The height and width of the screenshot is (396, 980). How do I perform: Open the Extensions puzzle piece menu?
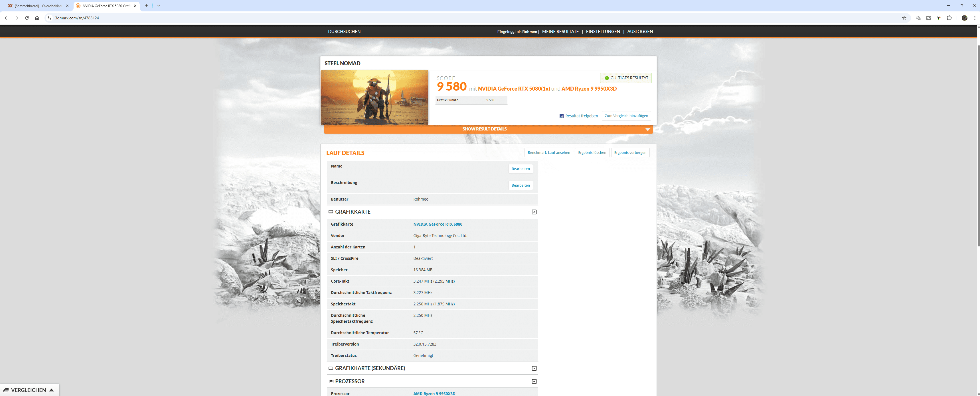949,18
